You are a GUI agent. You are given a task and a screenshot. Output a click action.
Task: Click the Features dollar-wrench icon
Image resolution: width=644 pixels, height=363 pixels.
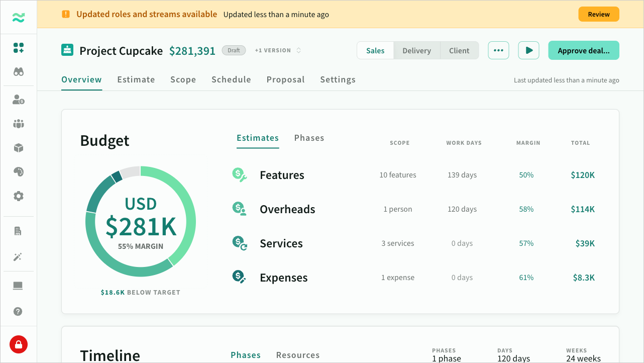pos(239,175)
